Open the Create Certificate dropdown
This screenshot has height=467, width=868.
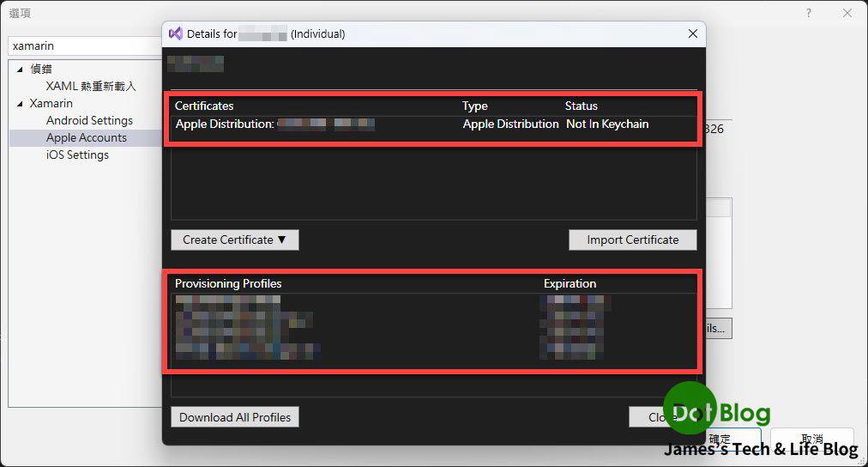[234, 240]
